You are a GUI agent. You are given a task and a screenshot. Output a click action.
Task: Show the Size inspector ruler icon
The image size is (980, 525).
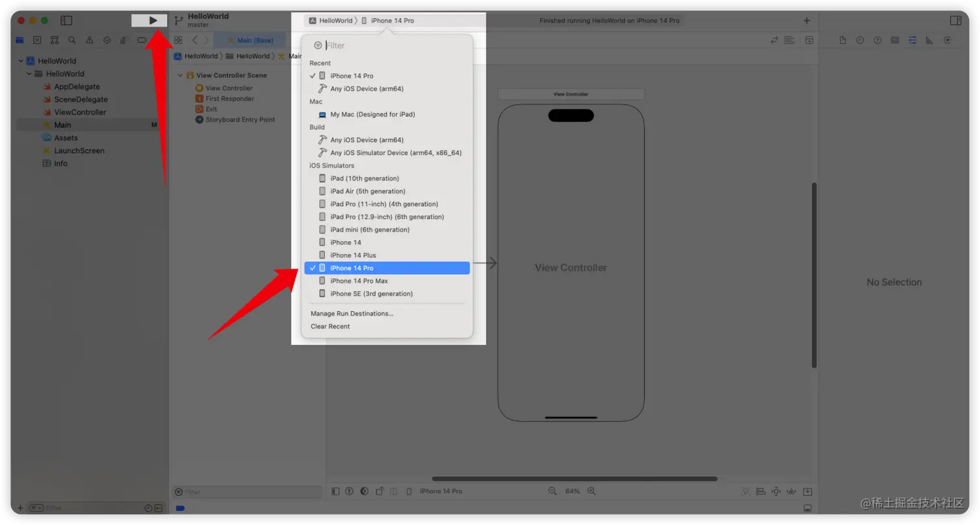[x=929, y=40]
